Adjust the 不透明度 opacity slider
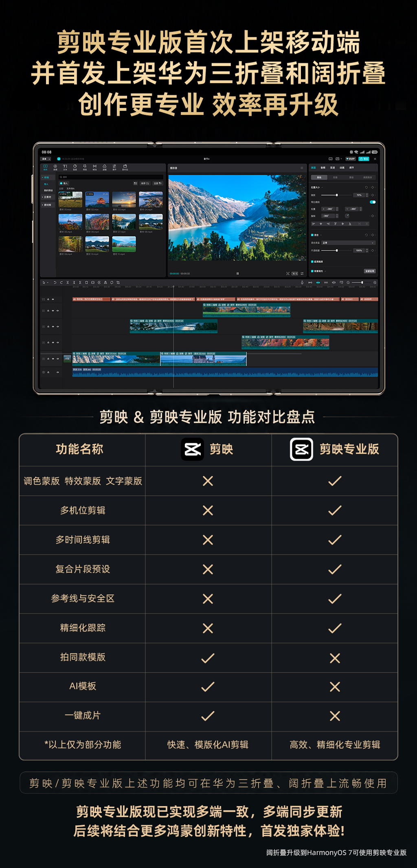 336,251
